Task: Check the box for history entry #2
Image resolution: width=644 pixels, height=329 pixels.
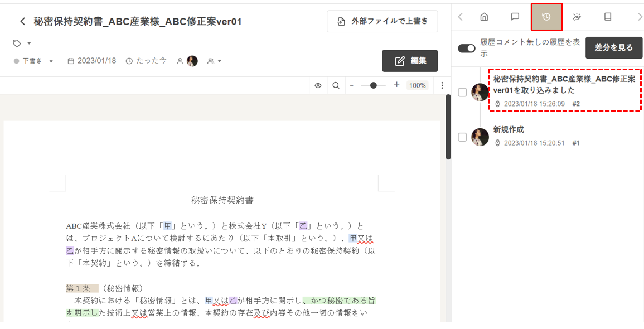Action: (462, 92)
